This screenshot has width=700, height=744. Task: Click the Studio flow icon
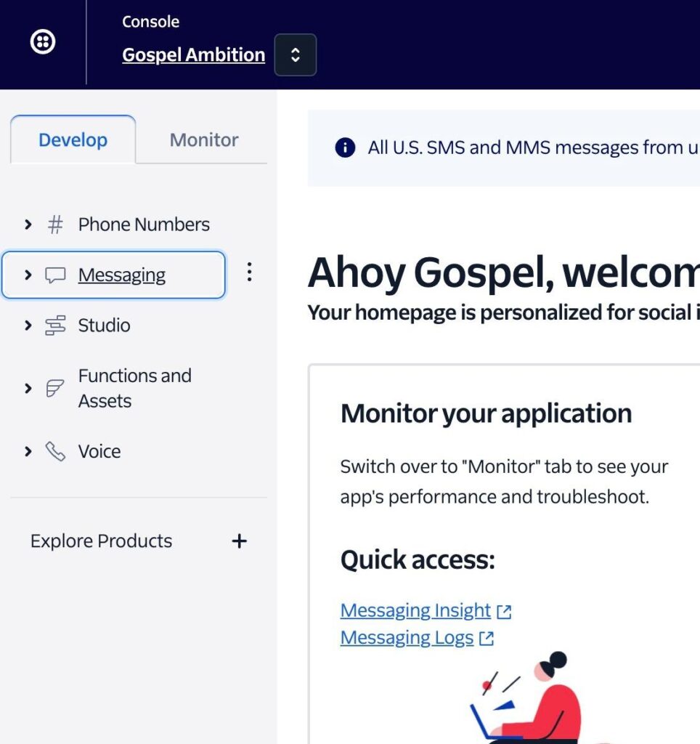55,325
